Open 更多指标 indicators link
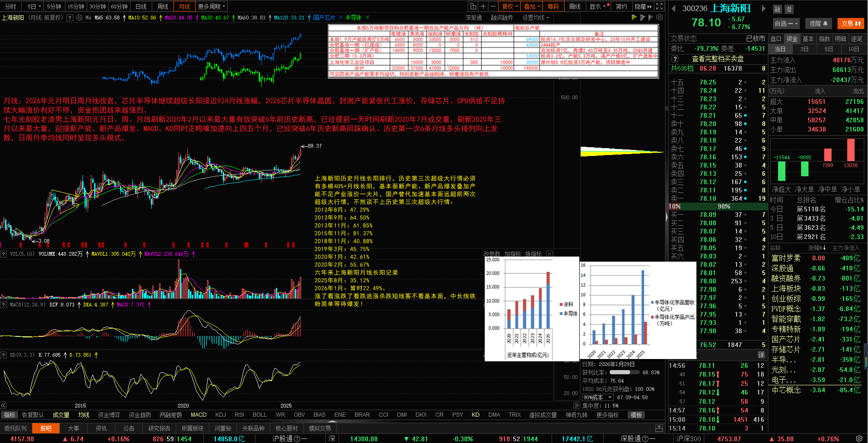 (x=607, y=415)
